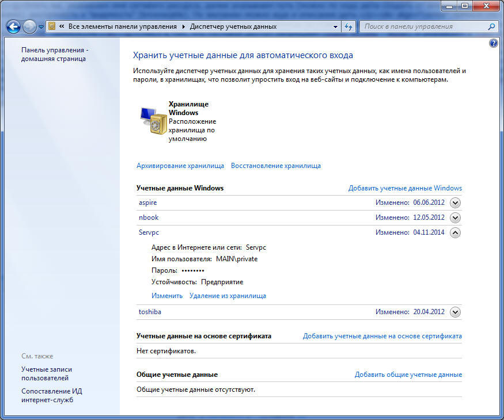The image size is (504, 420).
Task: Click the 'Изменить' link for Servpc
Action: point(167,296)
